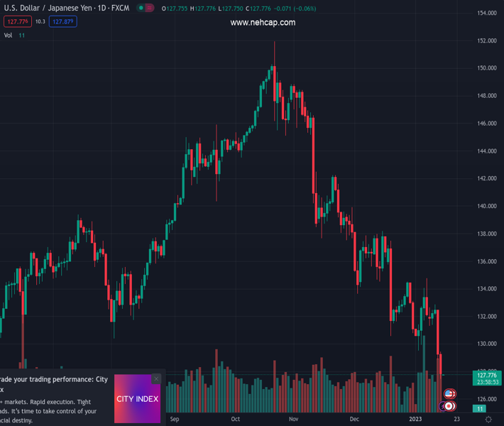Close the City Index ad popup
Screen dimensions: 504x426
coord(156,379)
